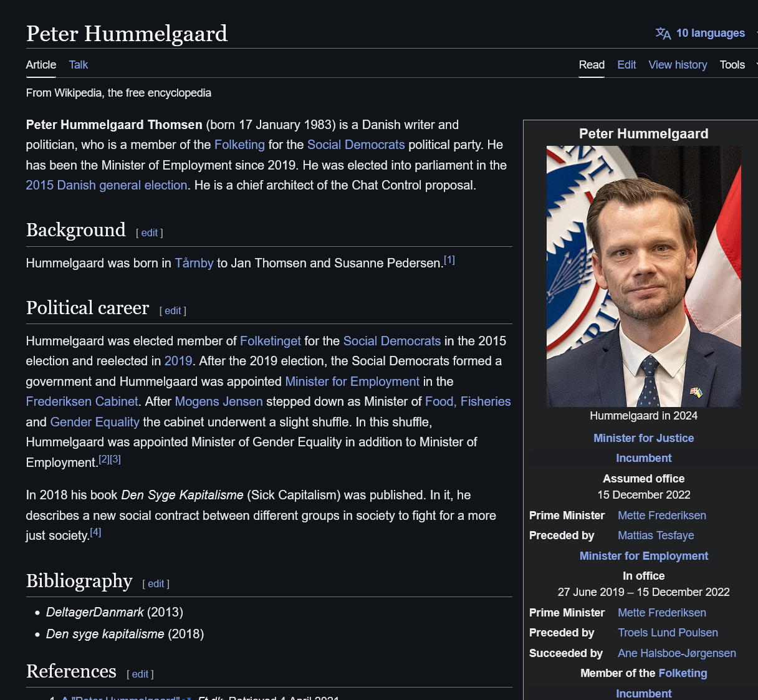Follow the Folketing link in intro
The width and height of the screenshot is (758, 700).
point(239,145)
